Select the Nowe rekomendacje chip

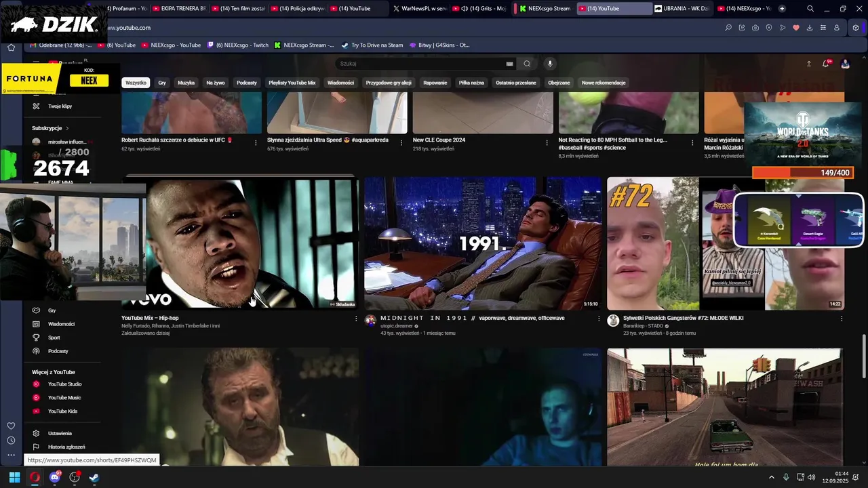pos(604,83)
